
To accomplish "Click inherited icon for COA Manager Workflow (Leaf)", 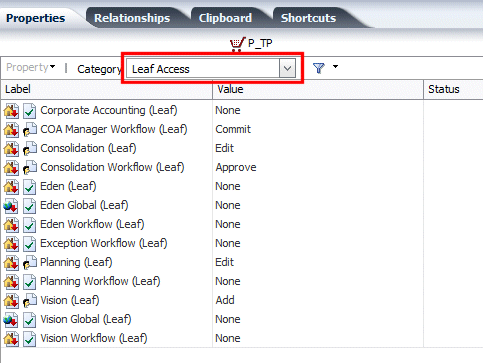I will (11, 130).
